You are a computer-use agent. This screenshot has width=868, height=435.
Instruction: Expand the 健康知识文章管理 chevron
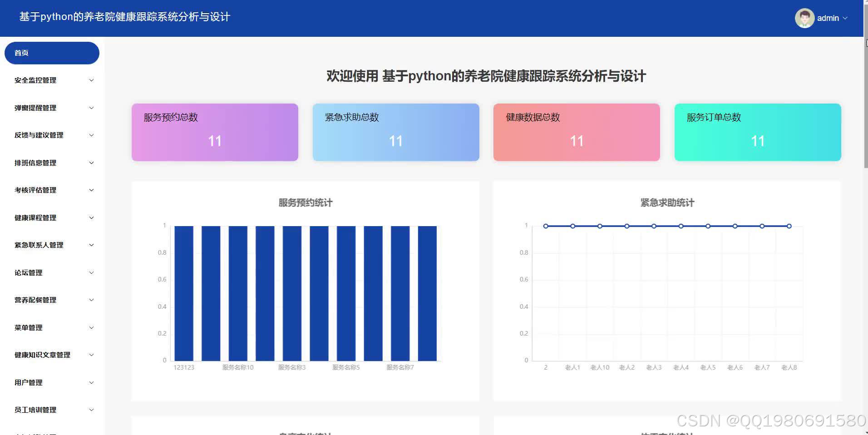(x=91, y=355)
